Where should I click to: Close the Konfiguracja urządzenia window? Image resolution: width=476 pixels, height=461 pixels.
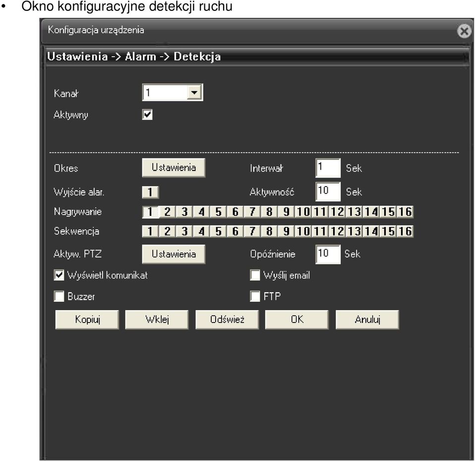[x=464, y=31]
